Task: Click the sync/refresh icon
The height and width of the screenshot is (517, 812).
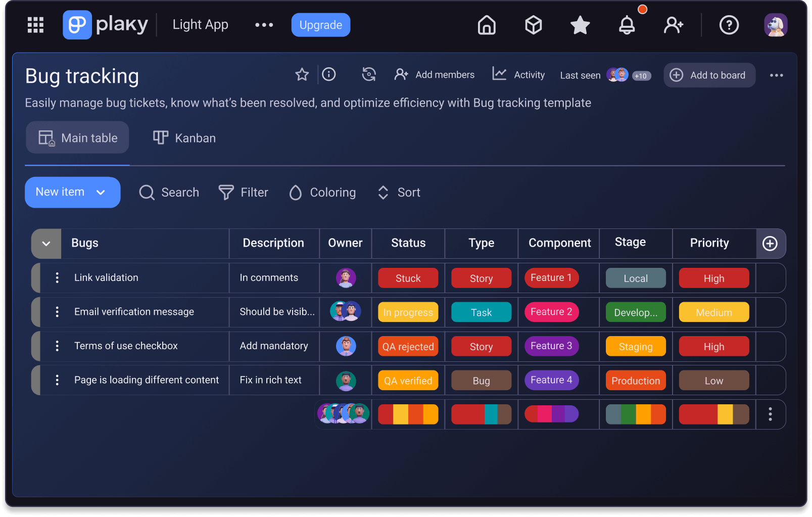Action: [369, 74]
